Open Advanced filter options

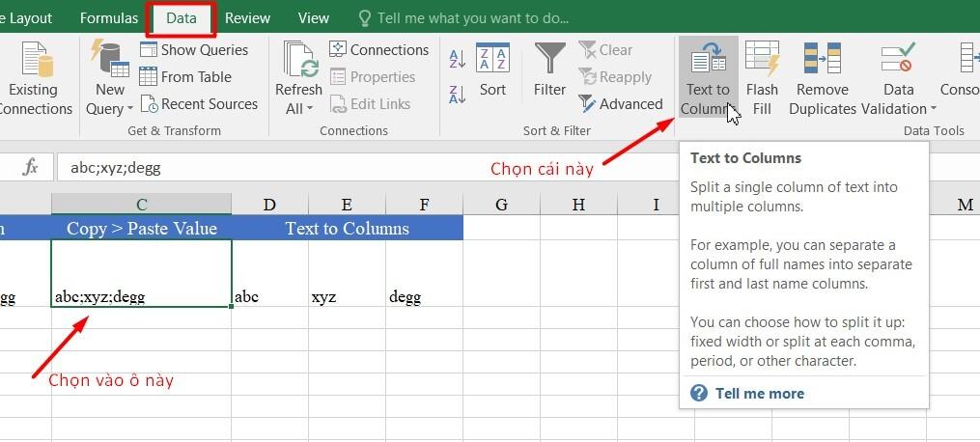(620, 104)
